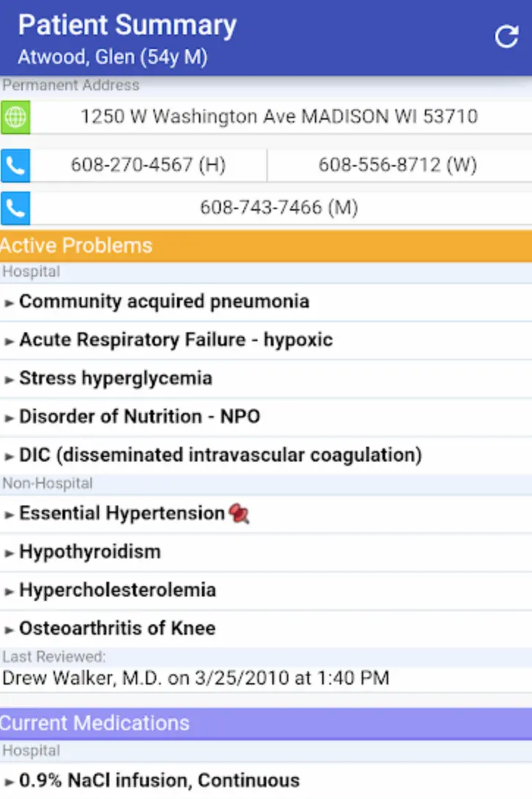532x799 pixels.
Task: Tap the phone icon next to the home number
Action: point(15,165)
